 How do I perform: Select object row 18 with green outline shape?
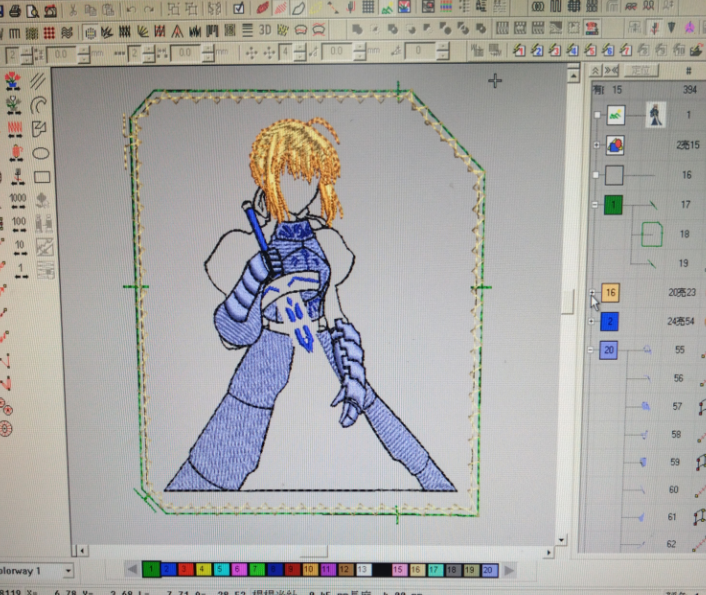[x=652, y=234]
